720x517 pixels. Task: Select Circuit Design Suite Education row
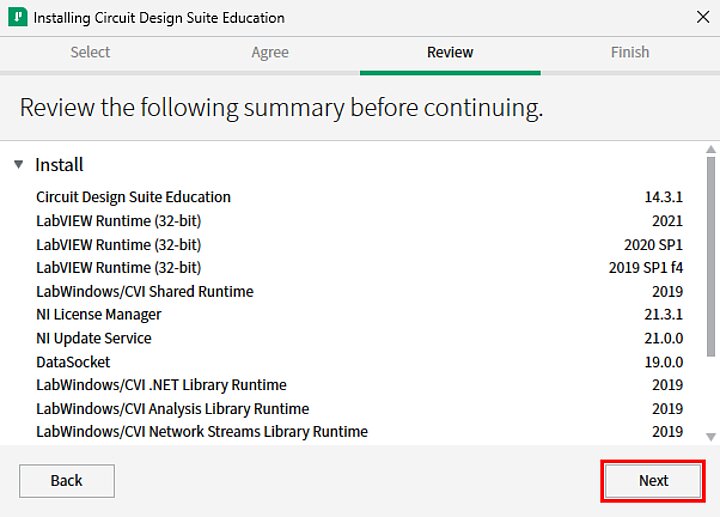point(359,197)
